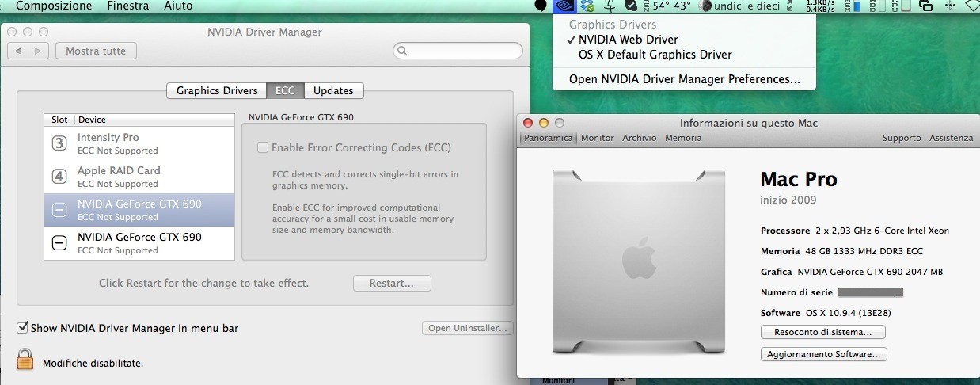Toggle Show NVIDIA Driver Manager in menu bar
The height and width of the screenshot is (385, 980).
click(23, 327)
